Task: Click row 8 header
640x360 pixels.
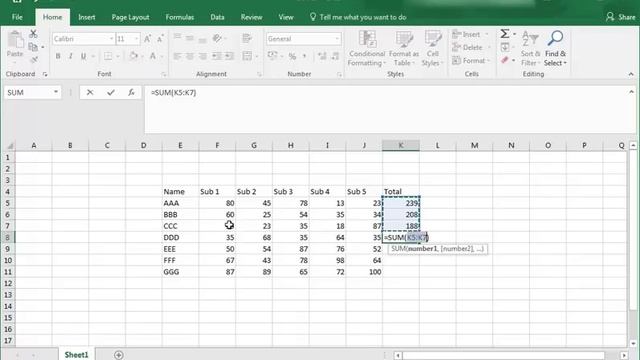Action: point(7,237)
